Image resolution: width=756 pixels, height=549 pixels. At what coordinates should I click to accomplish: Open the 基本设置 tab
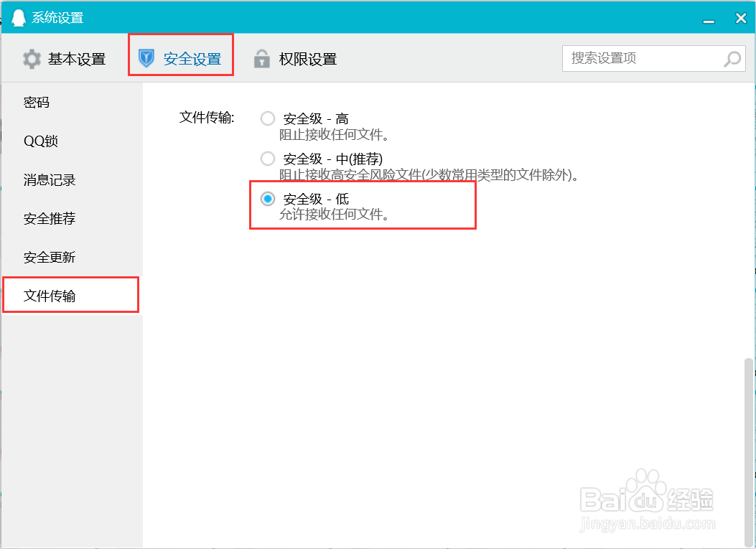click(x=64, y=59)
